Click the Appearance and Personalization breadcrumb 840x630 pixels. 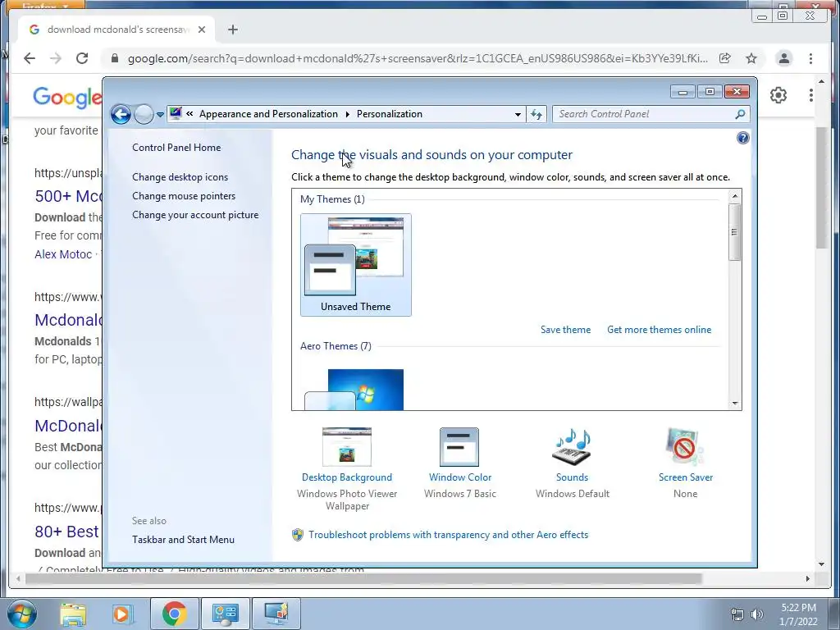268,114
